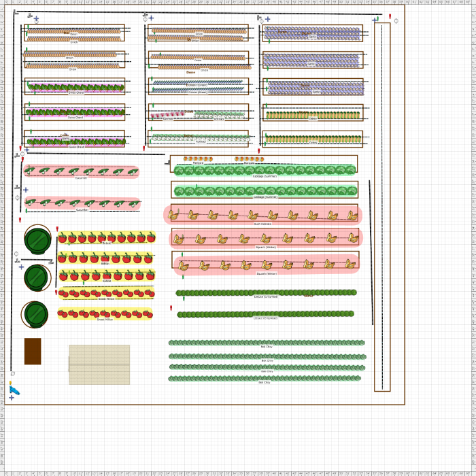Click the 'Bush Delicata' label

[262, 224]
